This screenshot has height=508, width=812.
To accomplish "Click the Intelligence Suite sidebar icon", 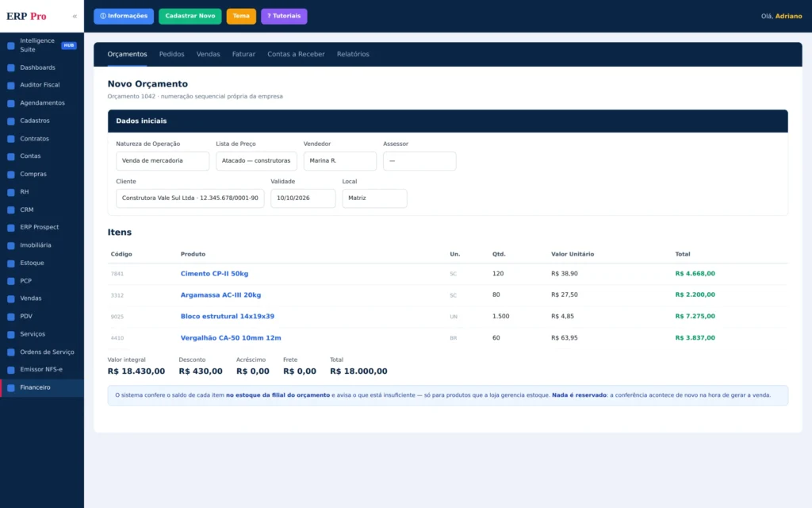I will (x=11, y=45).
